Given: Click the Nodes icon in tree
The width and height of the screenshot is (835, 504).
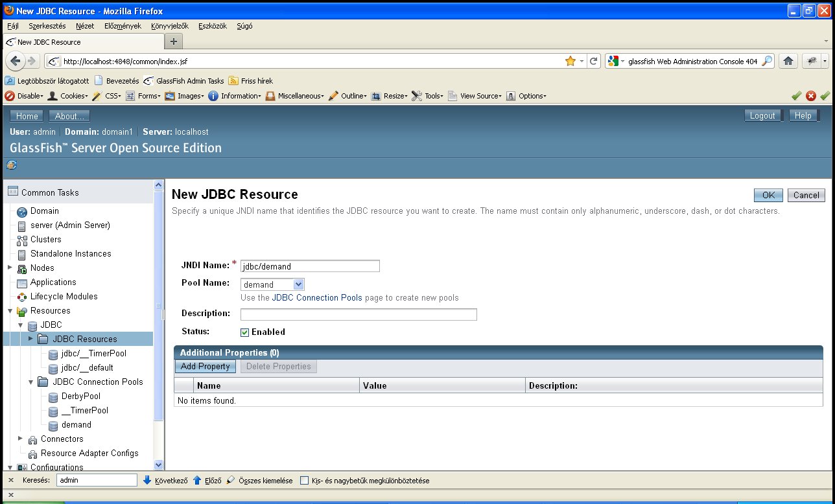Looking at the screenshot, I should (21, 268).
